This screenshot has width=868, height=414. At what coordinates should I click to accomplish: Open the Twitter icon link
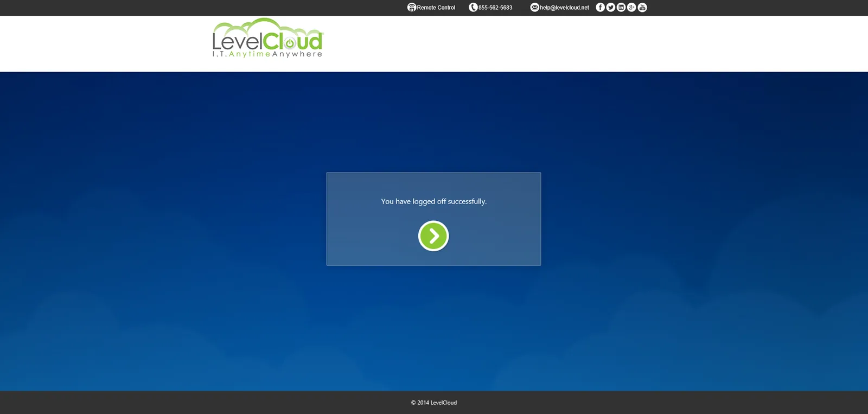coord(611,7)
